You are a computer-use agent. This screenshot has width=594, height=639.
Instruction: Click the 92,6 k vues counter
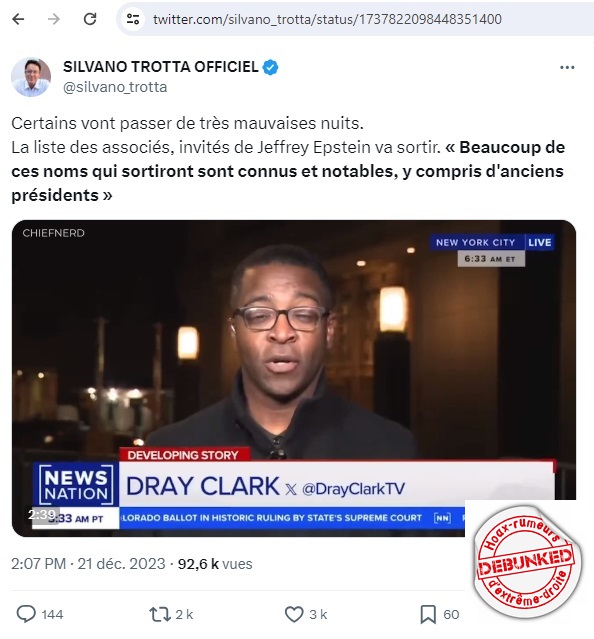(215, 564)
